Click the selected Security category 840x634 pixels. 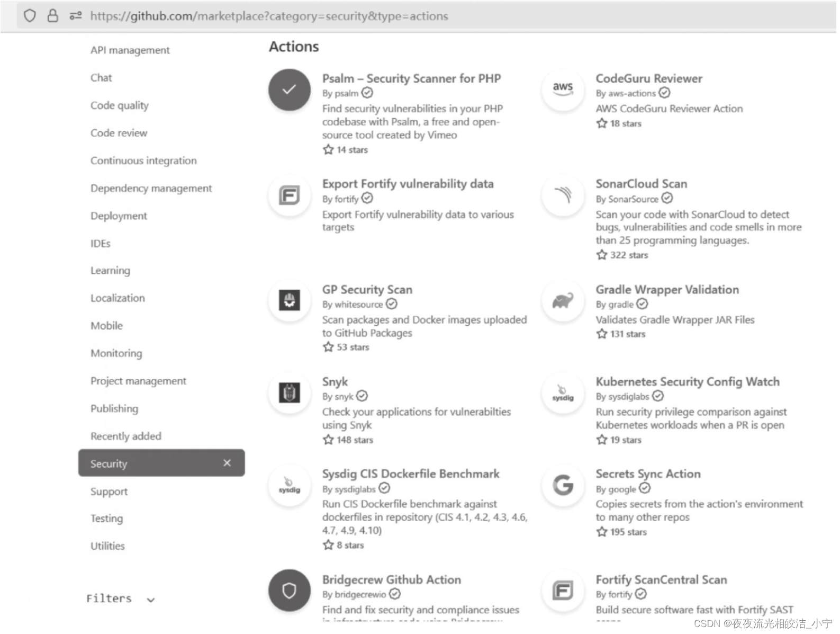click(161, 463)
